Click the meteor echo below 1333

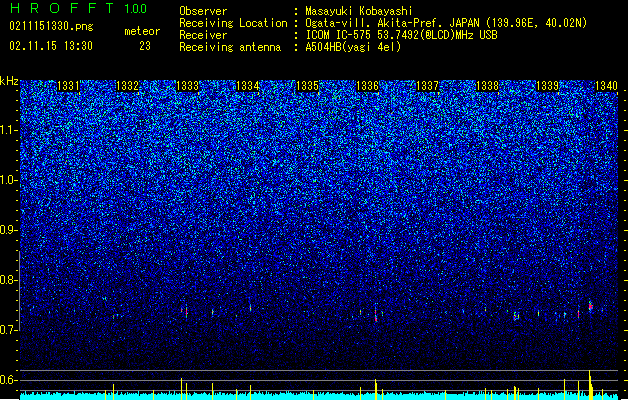click(186, 312)
